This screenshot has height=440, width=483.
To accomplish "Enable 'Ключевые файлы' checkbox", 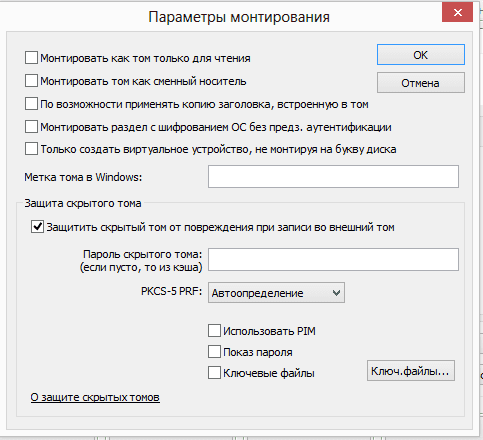I will (x=214, y=373).
